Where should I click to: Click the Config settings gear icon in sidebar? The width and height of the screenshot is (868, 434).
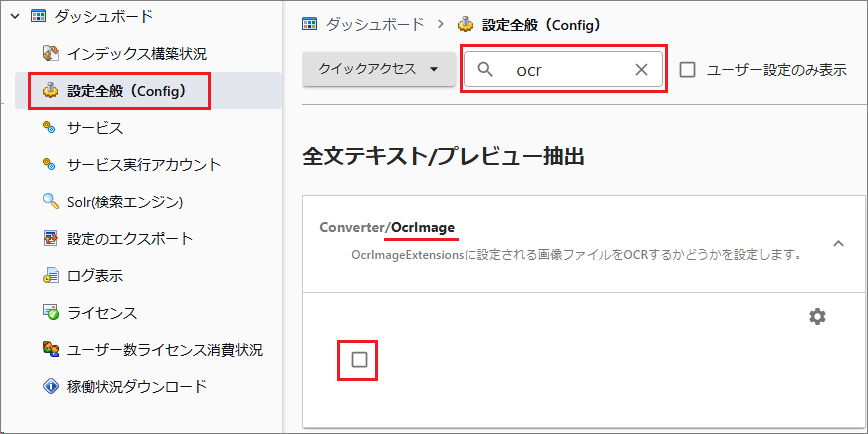[x=50, y=90]
